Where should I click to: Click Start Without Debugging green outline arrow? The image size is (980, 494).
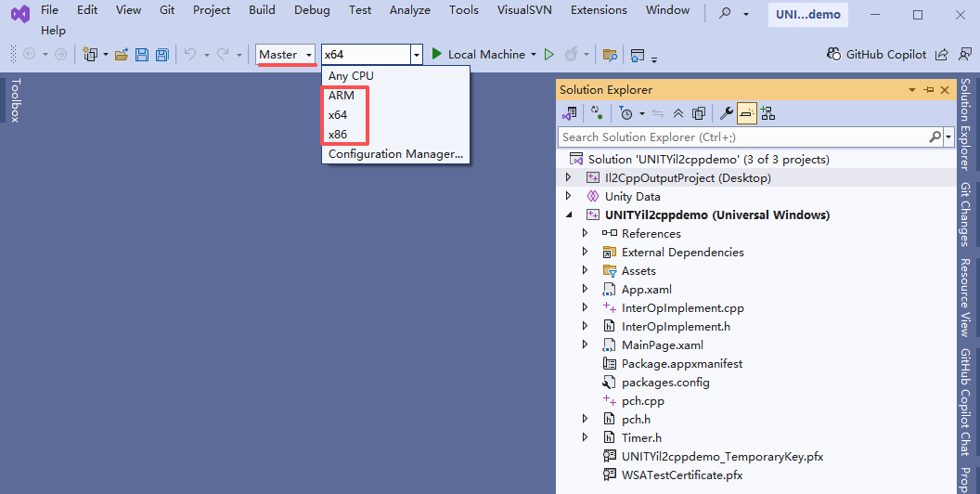point(549,55)
